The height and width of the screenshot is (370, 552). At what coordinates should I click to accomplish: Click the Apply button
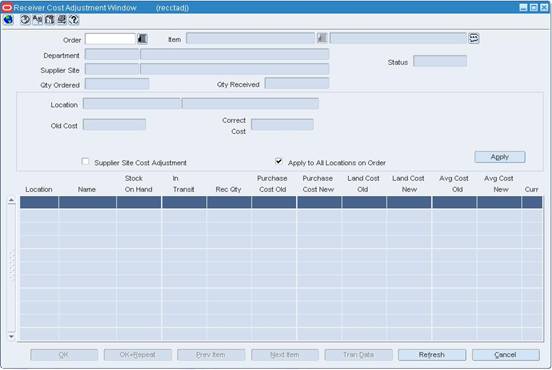(500, 157)
